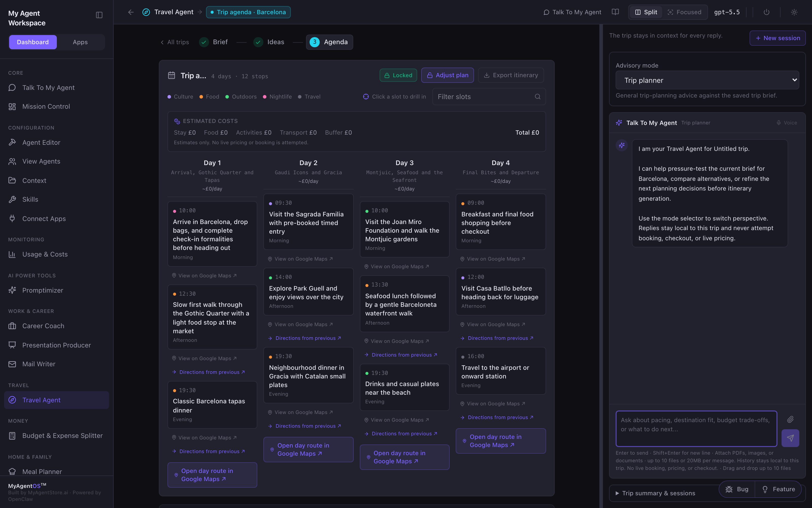The height and width of the screenshot is (508, 812).
Task: Open Skills in sidebar
Action: tap(56, 200)
